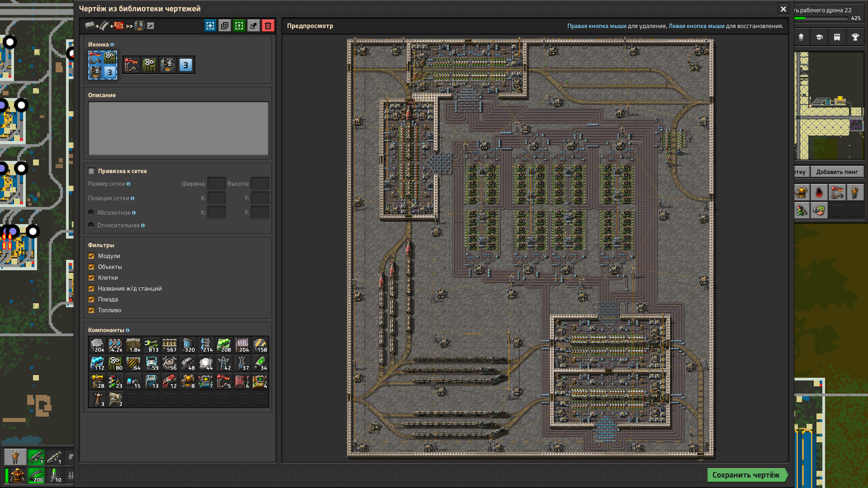Screen dimensions: 868x488
Task: Open the graduation cap tips button
Action: point(819,37)
